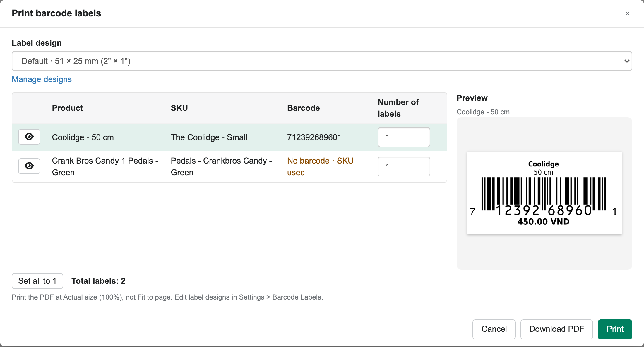This screenshot has width=644, height=347.
Task: Click Set all to 1 button
Action: click(x=37, y=281)
